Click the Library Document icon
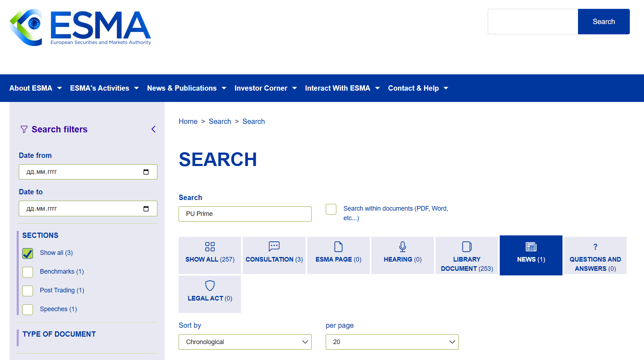This screenshot has height=360, width=644. click(467, 247)
